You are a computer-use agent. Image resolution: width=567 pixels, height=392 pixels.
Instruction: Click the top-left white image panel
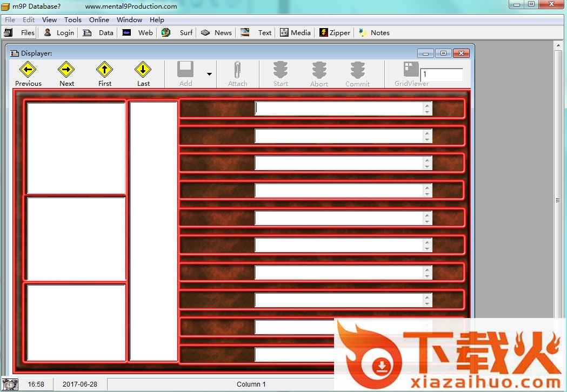click(76, 148)
